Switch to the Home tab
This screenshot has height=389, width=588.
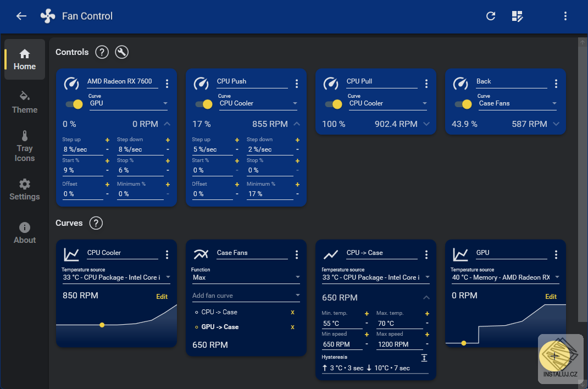click(25, 59)
